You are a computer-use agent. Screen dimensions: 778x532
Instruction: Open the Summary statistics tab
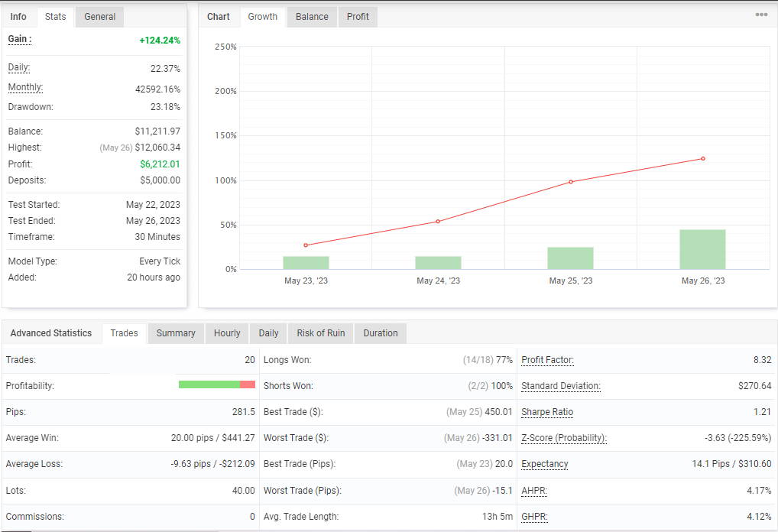click(176, 333)
